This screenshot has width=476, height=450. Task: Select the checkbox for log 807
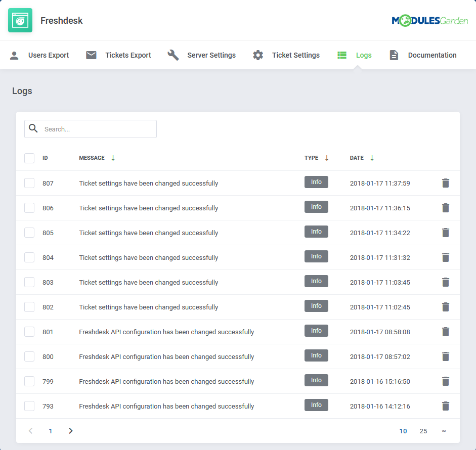pyautogui.click(x=29, y=183)
